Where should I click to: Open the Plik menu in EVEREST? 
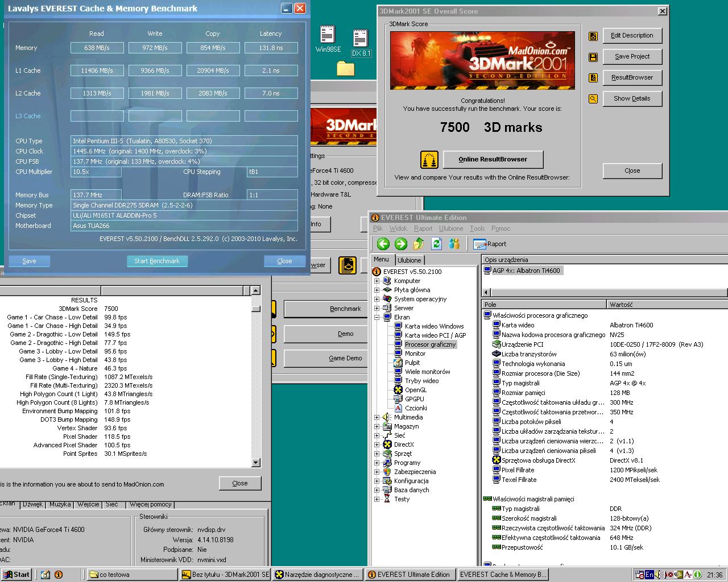378,228
